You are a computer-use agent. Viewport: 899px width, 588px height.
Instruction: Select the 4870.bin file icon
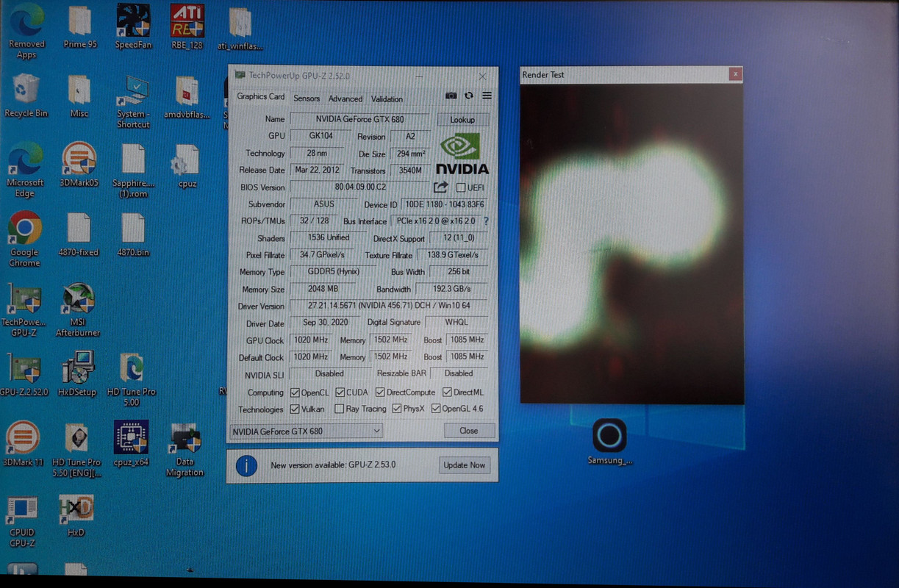[x=133, y=234]
